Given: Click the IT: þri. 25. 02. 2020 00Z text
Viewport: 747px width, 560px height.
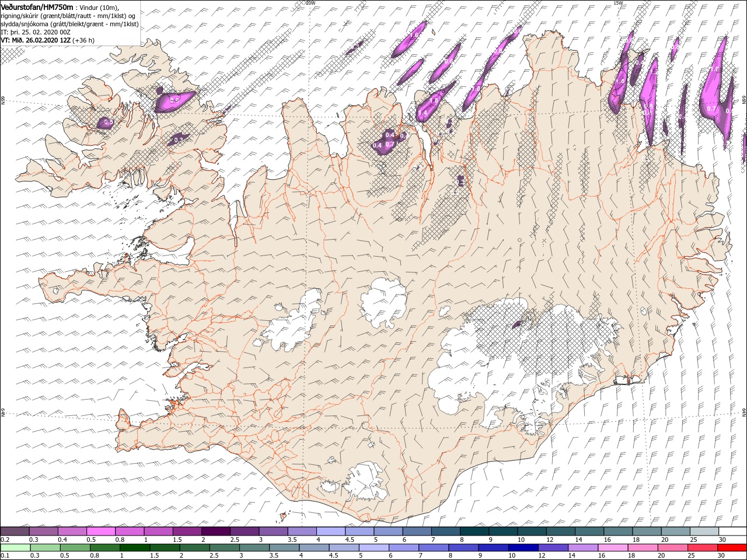Looking at the screenshot, I should [36, 32].
